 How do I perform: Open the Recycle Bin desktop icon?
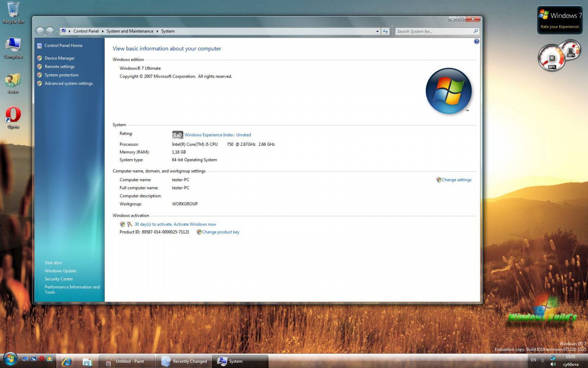(13, 12)
